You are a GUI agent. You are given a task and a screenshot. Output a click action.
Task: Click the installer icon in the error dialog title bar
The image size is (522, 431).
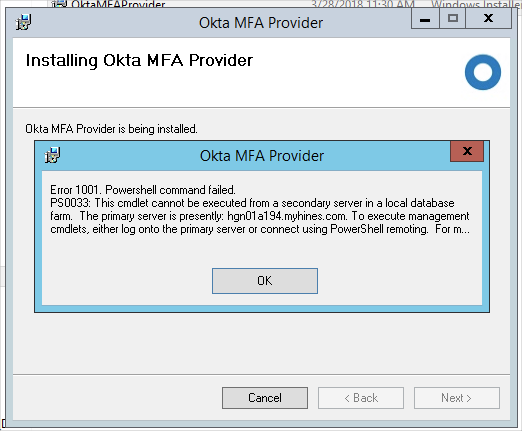(52, 155)
